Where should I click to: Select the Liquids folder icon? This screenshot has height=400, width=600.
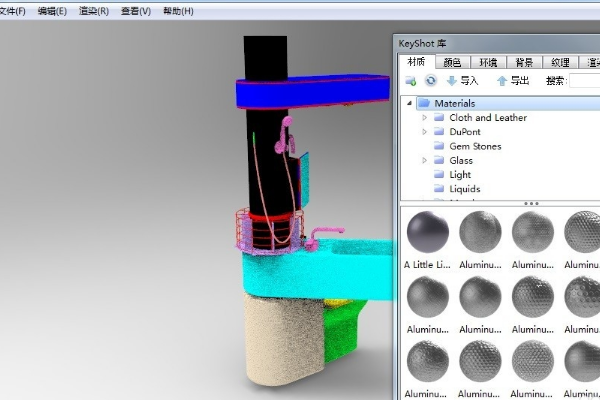pos(440,189)
